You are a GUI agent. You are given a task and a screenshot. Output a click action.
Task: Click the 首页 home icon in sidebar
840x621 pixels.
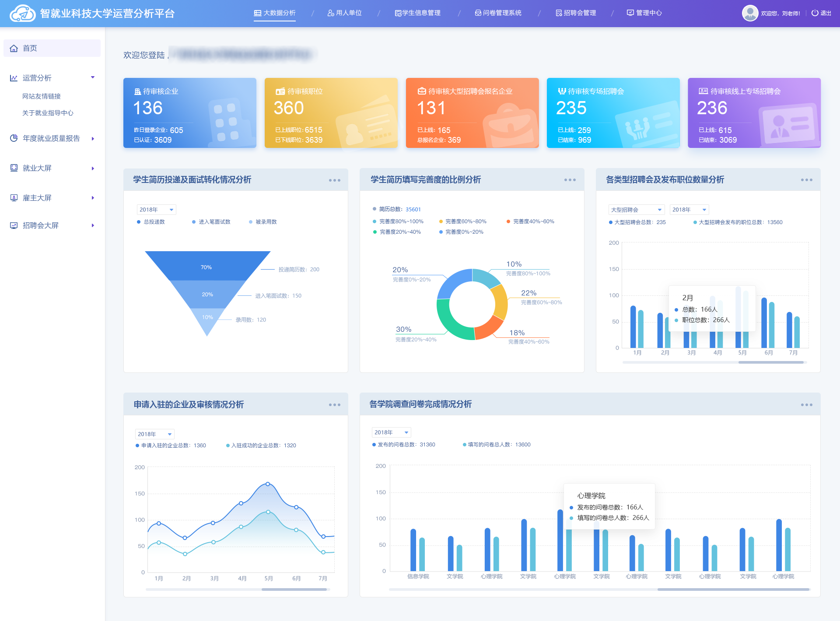coord(14,48)
